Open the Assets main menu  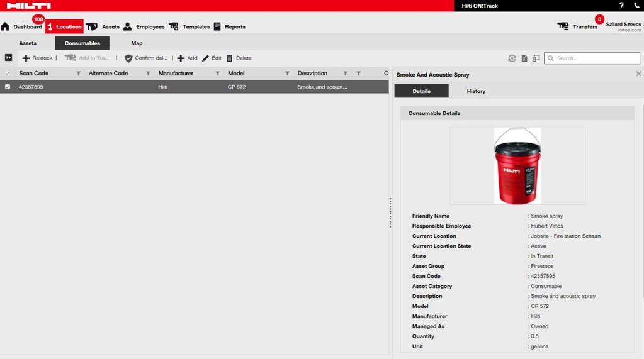tap(103, 26)
